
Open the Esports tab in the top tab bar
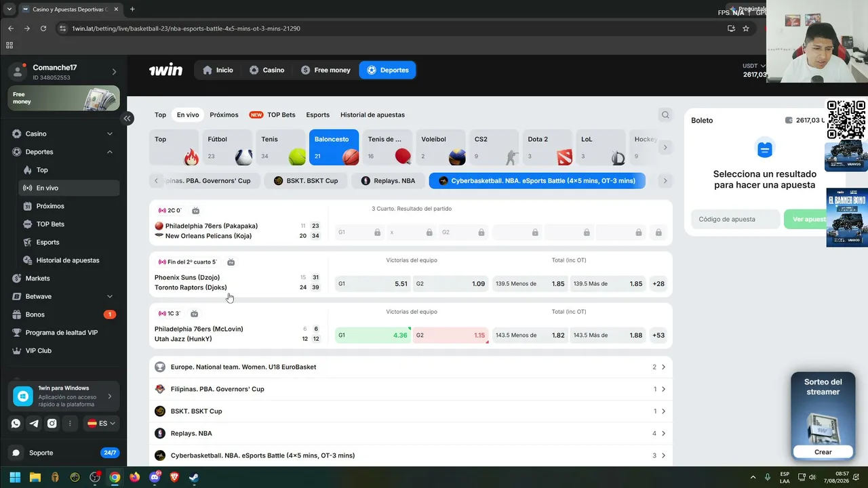(x=317, y=115)
